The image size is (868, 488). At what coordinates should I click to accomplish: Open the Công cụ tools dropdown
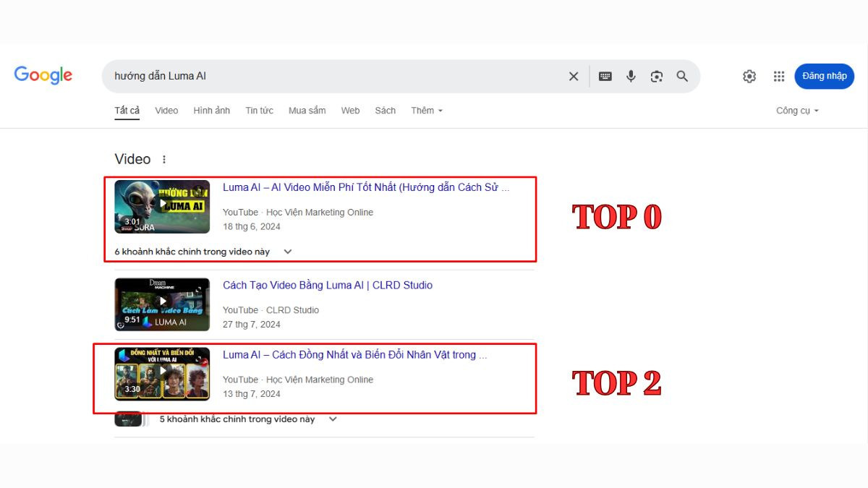(x=797, y=111)
